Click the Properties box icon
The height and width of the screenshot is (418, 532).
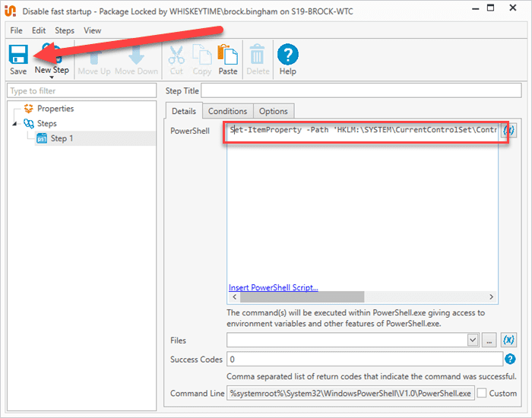click(29, 109)
